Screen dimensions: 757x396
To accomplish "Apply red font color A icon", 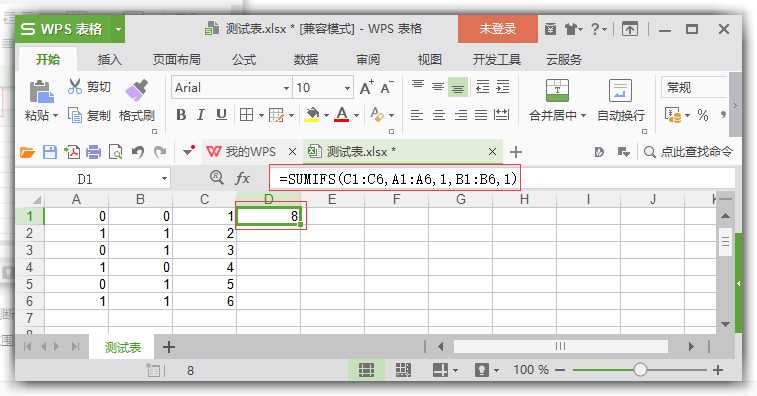I will (x=342, y=115).
